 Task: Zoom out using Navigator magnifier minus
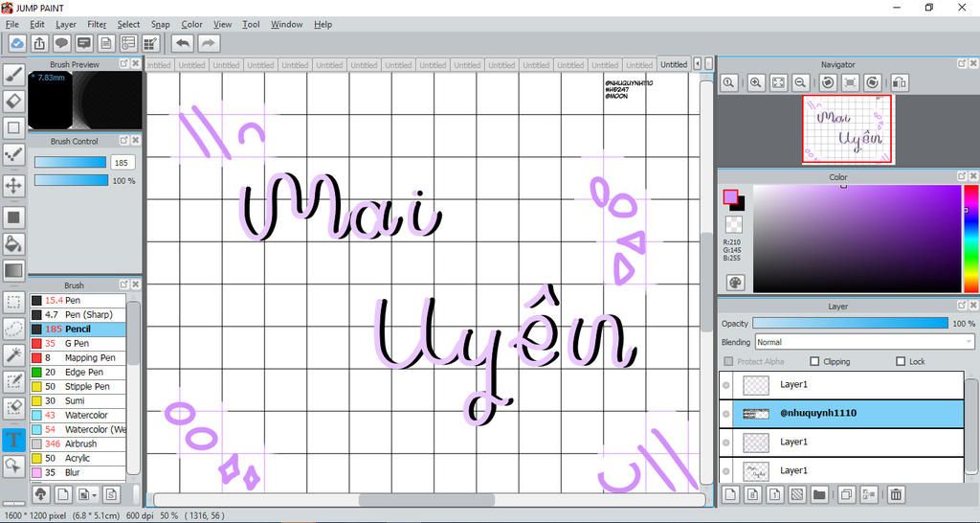click(x=800, y=82)
